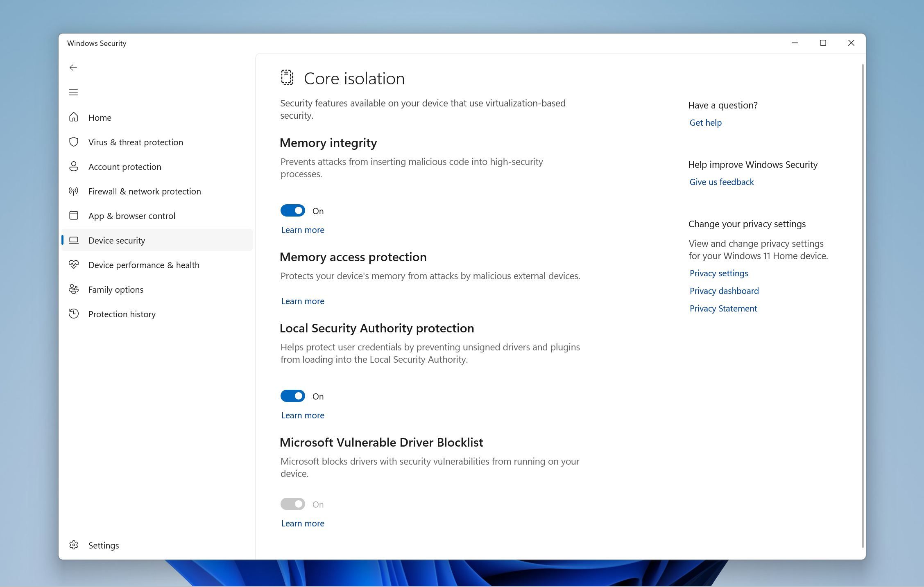
Task: Open the Get help link
Action: [705, 122]
